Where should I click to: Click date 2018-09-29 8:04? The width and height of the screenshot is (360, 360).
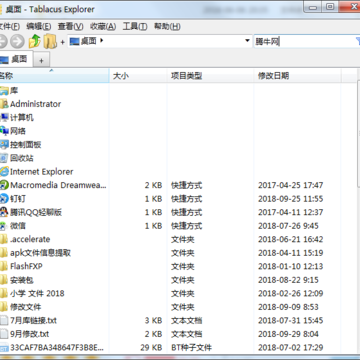coord(288,334)
